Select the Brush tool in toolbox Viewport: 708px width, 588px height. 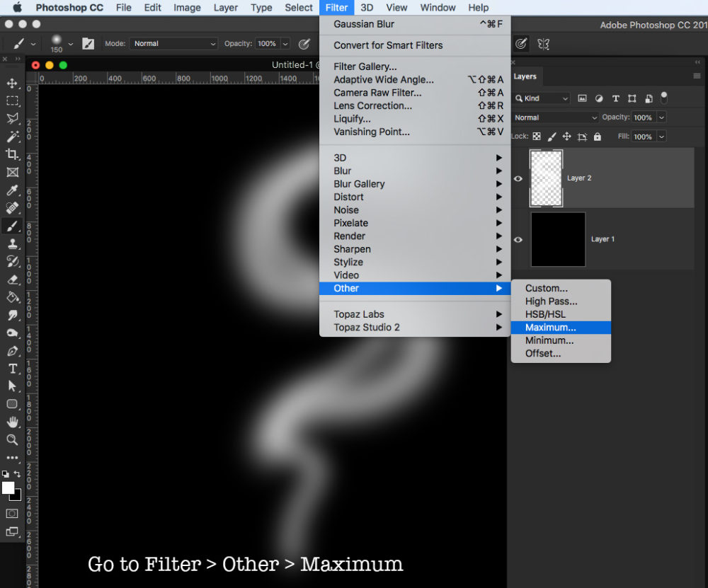click(12, 226)
